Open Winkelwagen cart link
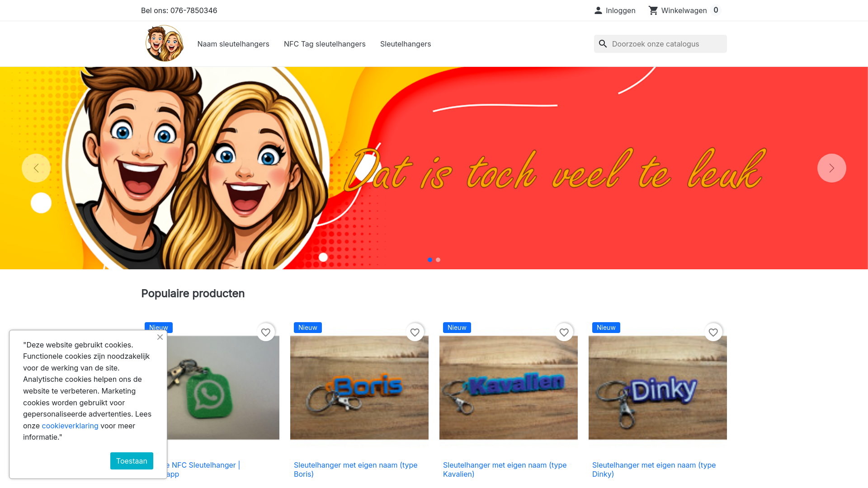Image resolution: width=868 pixels, height=488 pixels. click(x=684, y=10)
